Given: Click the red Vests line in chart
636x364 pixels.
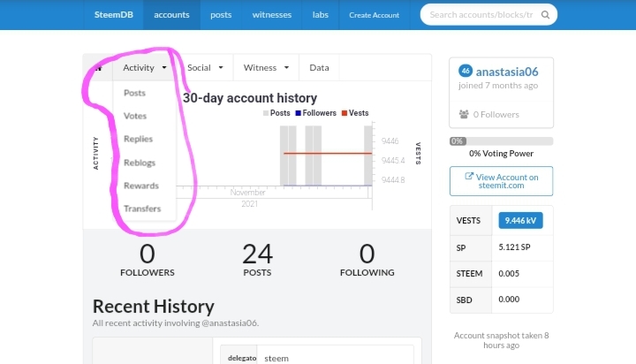Looking at the screenshot, I should click(328, 154).
